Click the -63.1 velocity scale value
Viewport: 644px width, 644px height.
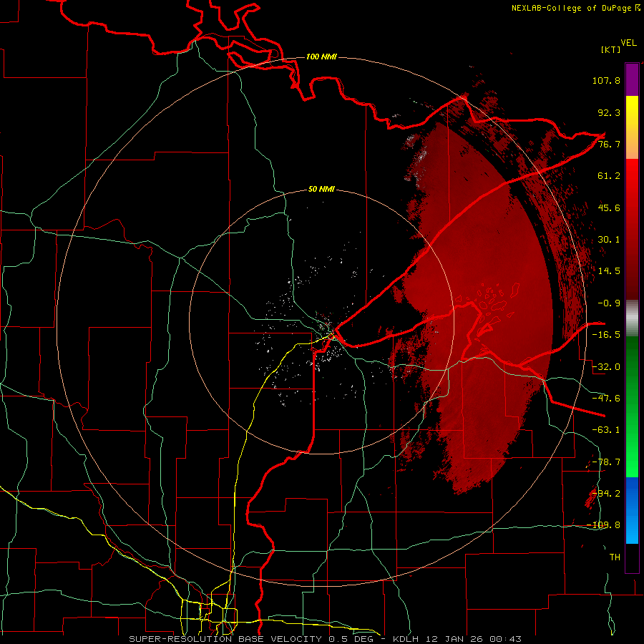(x=606, y=430)
